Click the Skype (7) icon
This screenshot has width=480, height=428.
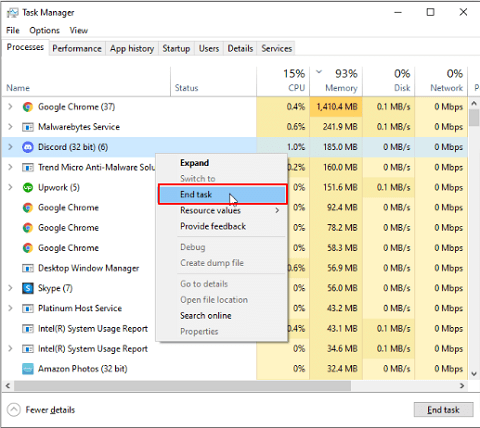28,288
